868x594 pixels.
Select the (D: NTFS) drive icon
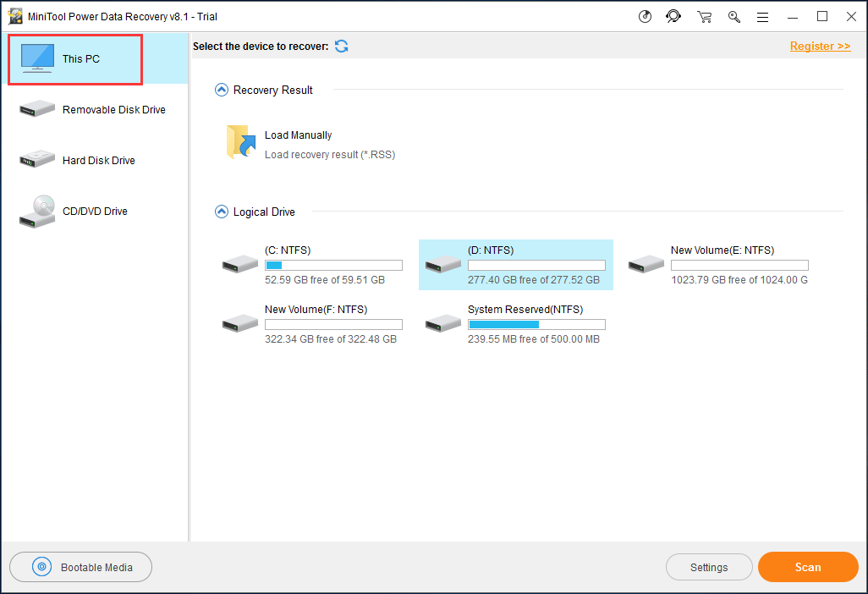(x=442, y=264)
